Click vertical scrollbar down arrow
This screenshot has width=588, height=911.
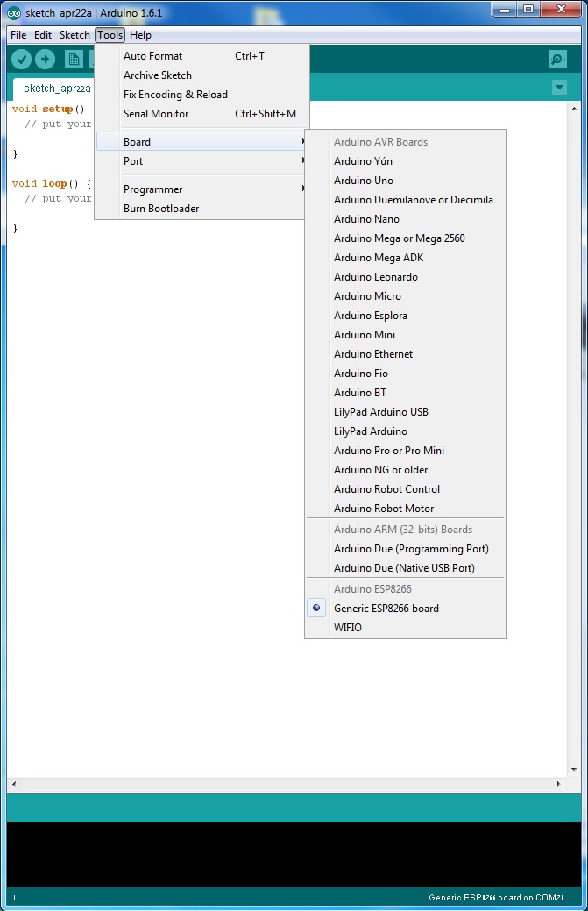click(574, 770)
